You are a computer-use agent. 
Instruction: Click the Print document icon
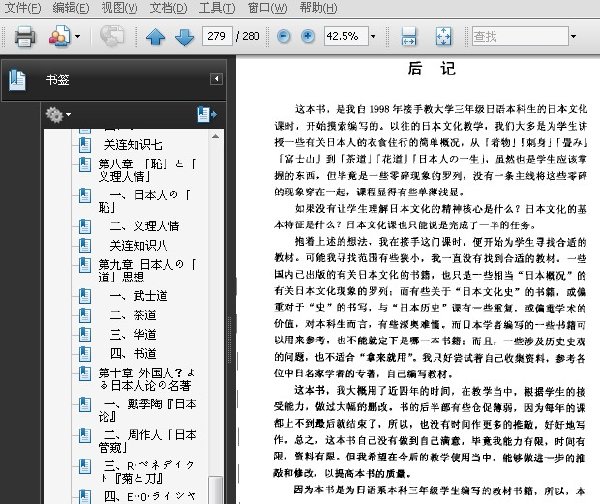[25, 36]
